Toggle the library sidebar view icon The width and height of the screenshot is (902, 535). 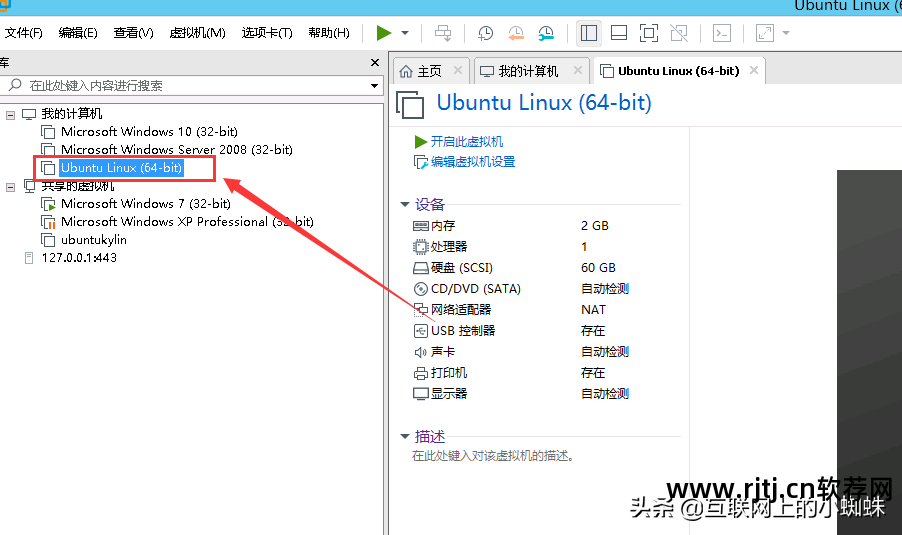[588, 33]
